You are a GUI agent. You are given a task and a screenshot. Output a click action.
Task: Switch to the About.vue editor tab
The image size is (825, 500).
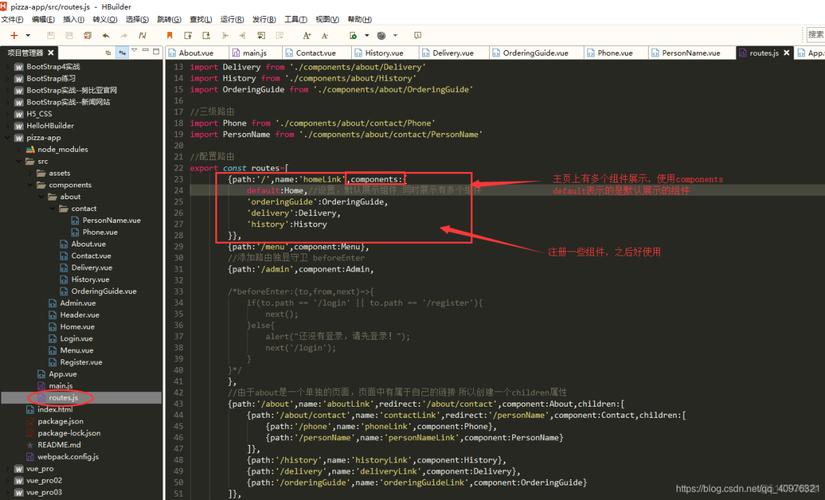click(196, 53)
